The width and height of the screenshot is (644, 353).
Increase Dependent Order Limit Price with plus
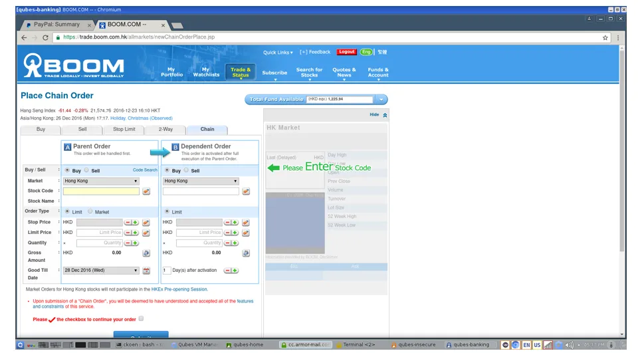(x=235, y=233)
